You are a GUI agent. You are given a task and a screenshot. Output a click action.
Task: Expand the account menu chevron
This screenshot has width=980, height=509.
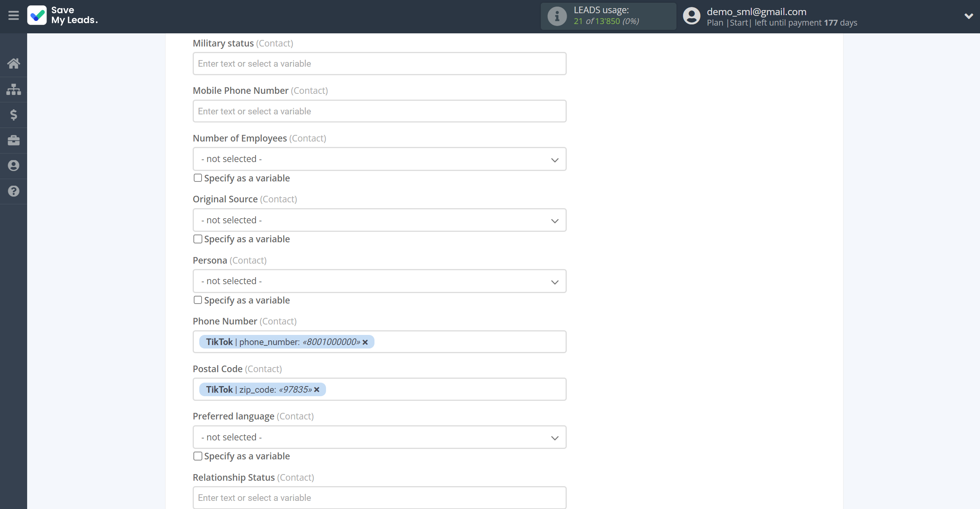(968, 16)
